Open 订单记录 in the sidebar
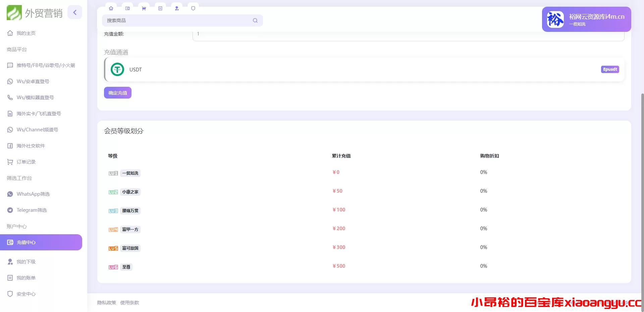This screenshot has height=312, width=644. click(26, 162)
